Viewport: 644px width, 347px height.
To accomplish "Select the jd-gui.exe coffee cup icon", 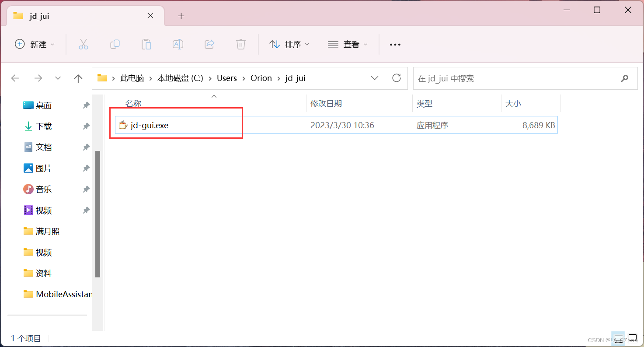I will 123,125.
